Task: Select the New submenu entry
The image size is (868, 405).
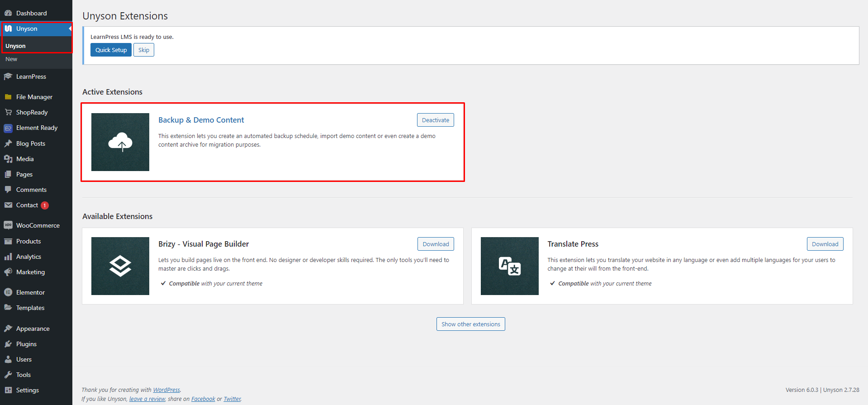Action: coord(11,59)
